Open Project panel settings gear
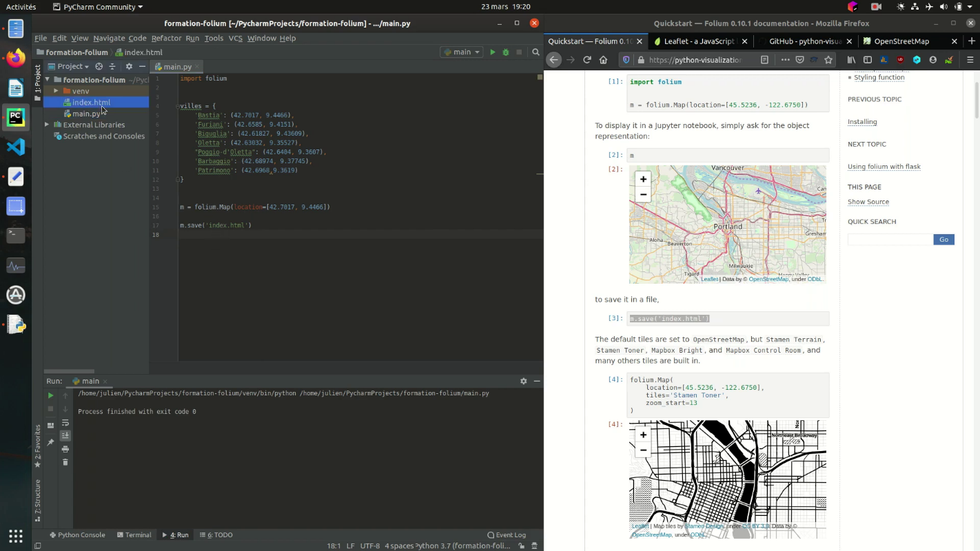This screenshot has width=980, height=551. [x=129, y=67]
